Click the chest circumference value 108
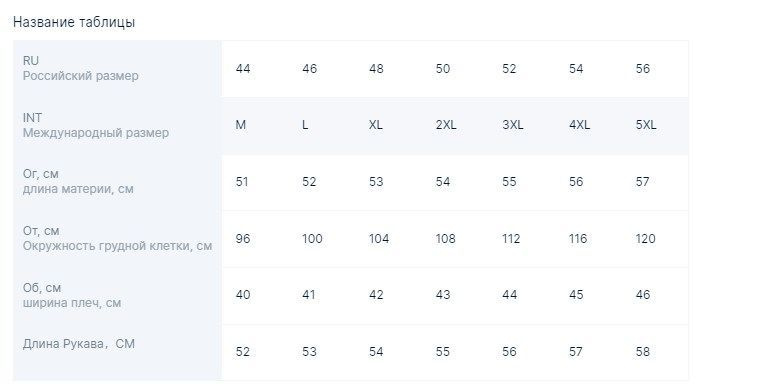 pyautogui.click(x=446, y=238)
